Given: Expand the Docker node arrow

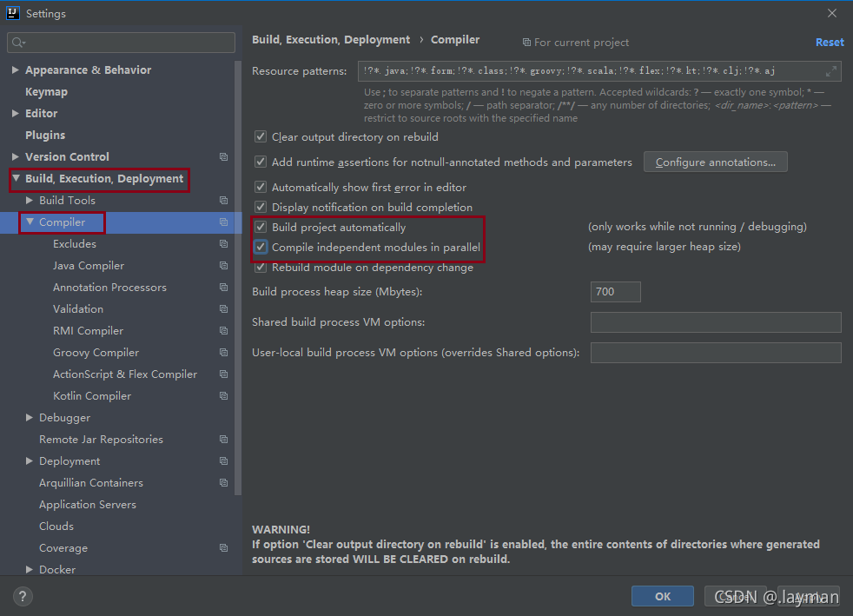Looking at the screenshot, I should (x=30, y=569).
